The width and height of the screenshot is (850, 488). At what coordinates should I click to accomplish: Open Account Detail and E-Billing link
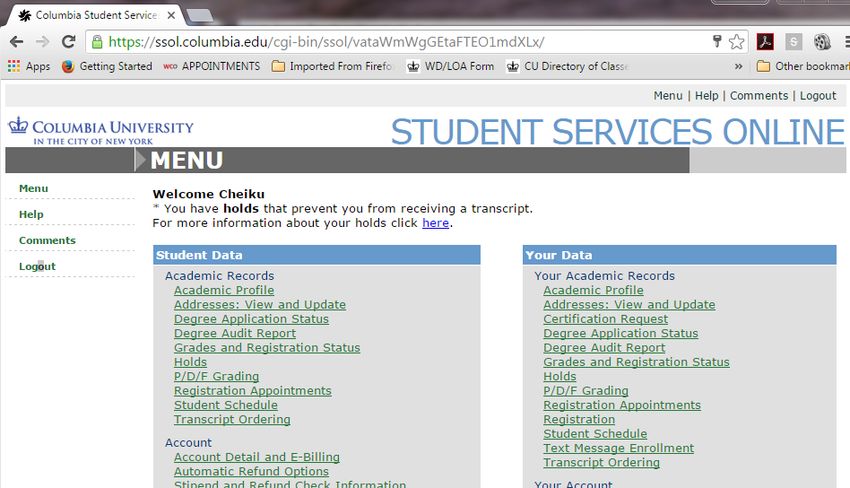257,457
